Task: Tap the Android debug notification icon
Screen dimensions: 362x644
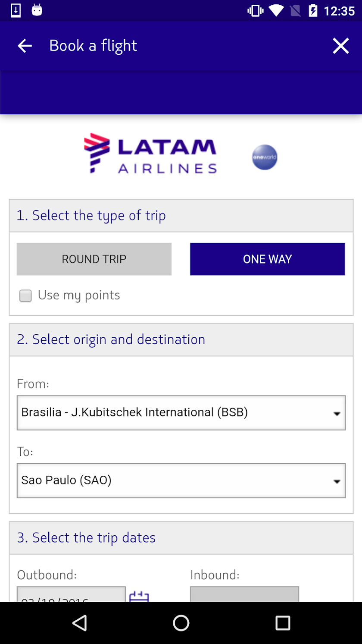Action: (37, 10)
